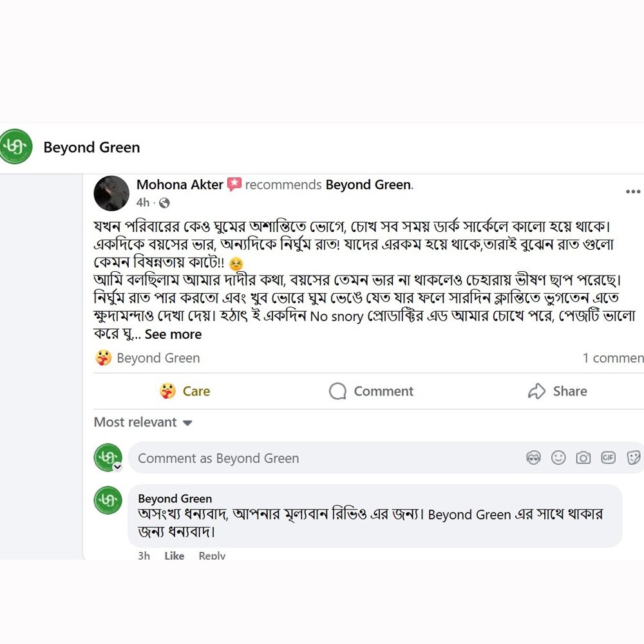Switch commenting identity via avatar dropdown arrow
Viewport: 644px width, 644px height.
click(117, 467)
